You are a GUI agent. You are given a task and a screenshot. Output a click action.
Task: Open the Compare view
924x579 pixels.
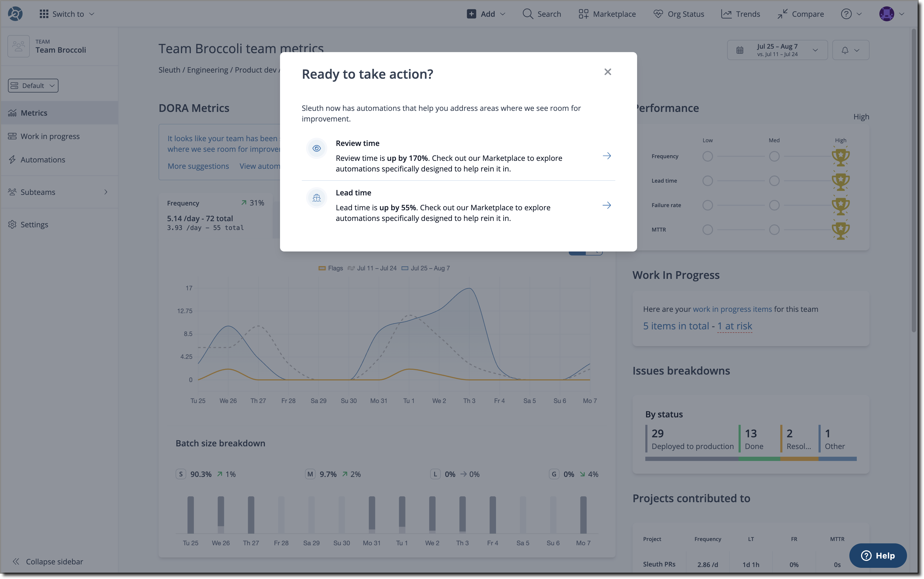(x=800, y=14)
